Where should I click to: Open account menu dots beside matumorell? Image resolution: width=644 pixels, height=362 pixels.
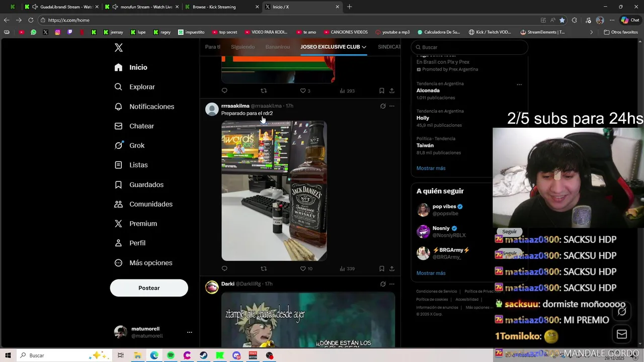pyautogui.click(x=190, y=332)
